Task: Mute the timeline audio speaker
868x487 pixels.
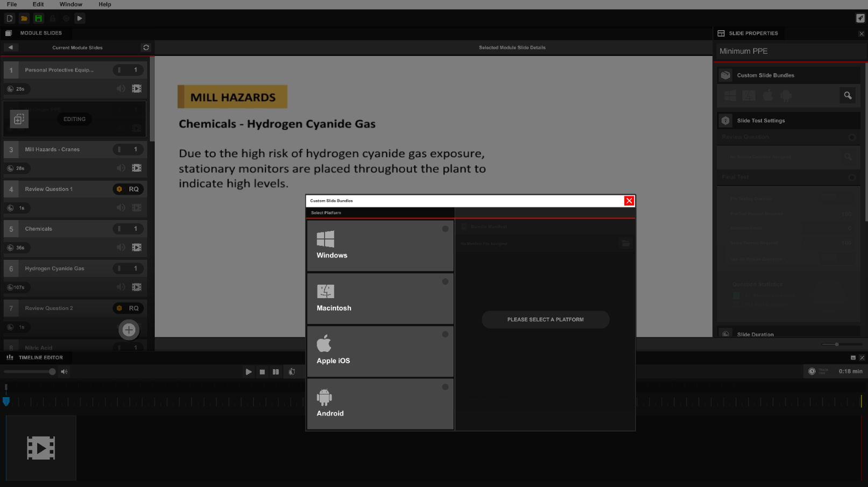Action: pyautogui.click(x=65, y=372)
